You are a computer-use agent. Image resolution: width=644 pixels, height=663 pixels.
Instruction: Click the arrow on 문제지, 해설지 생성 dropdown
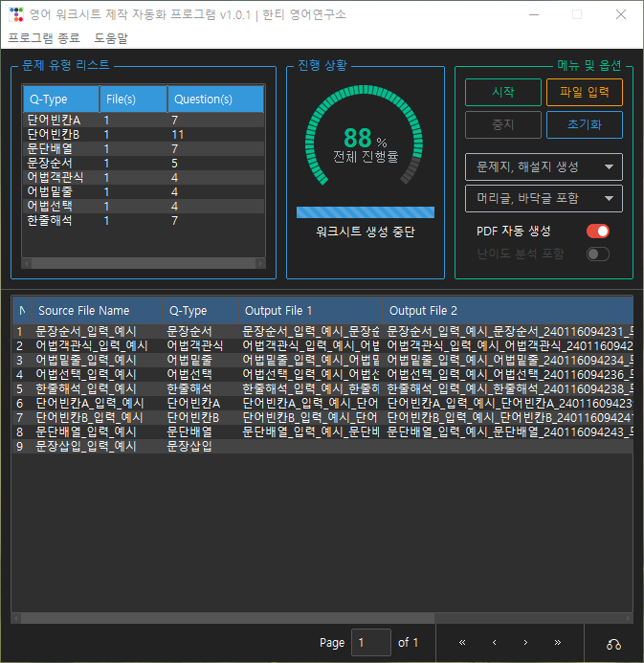tap(609, 166)
